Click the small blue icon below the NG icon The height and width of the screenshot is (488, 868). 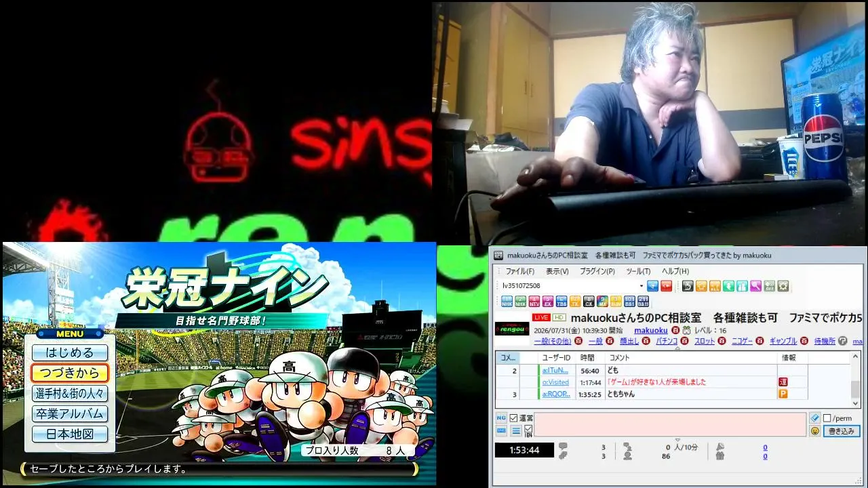(x=501, y=431)
